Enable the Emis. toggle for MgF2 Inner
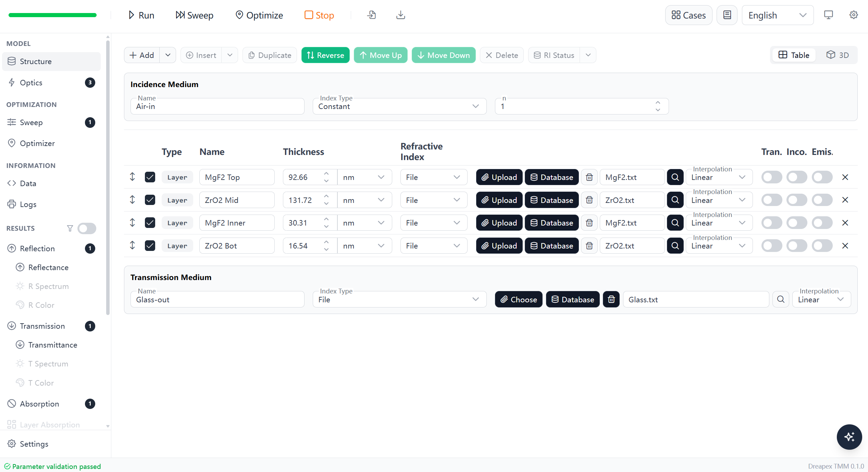868x472 pixels. coord(822,223)
